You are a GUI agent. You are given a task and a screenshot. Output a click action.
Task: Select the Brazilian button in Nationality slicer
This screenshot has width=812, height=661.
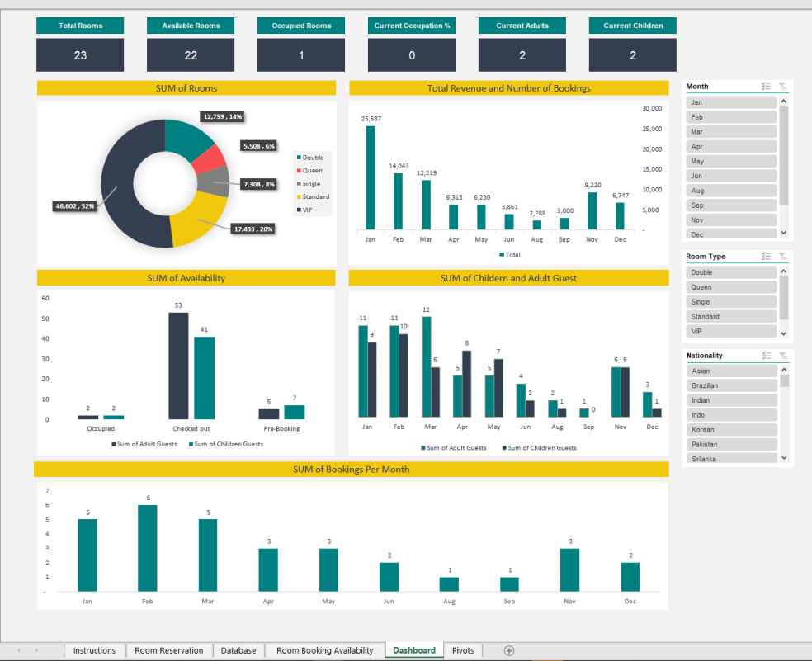point(730,385)
